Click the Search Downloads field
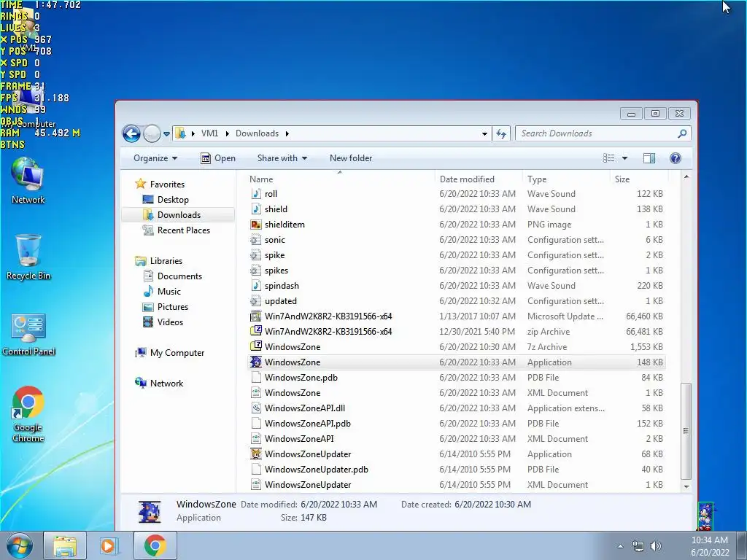 pos(603,134)
